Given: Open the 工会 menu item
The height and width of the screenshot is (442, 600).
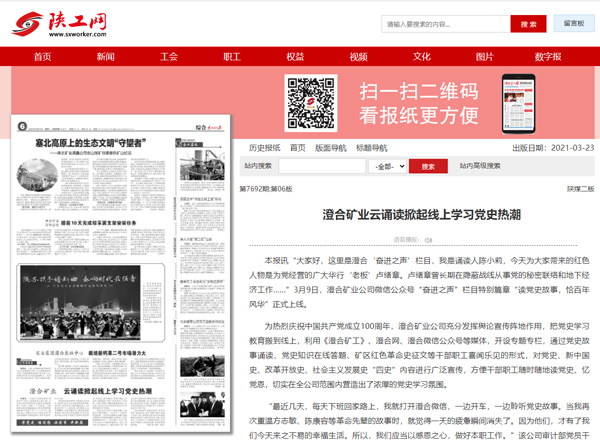Looking at the screenshot, I should tap(169, 57).
